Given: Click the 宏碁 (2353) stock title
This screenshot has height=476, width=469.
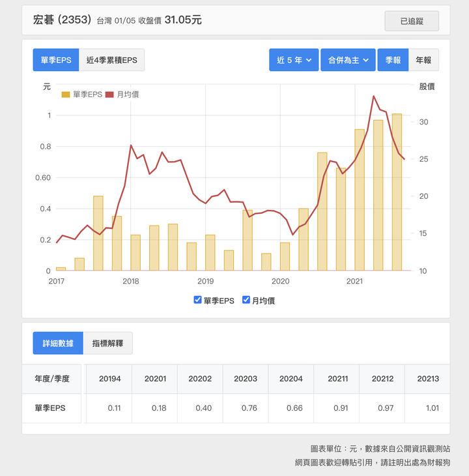Looking at the screenshot, I should (x=62, y=20).
